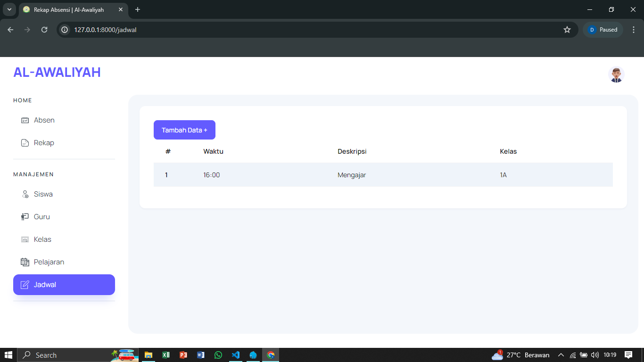
Task: Open Pelajaran from the sidebar
Action: (49, 262)
